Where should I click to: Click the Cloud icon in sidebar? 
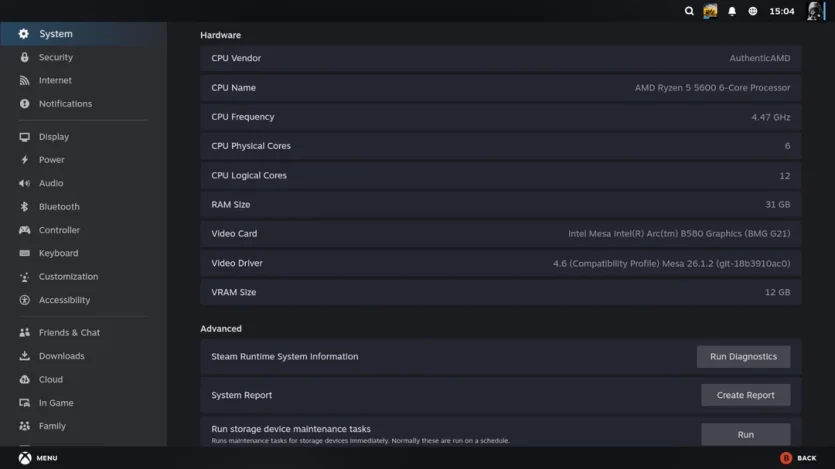[24, 380]
